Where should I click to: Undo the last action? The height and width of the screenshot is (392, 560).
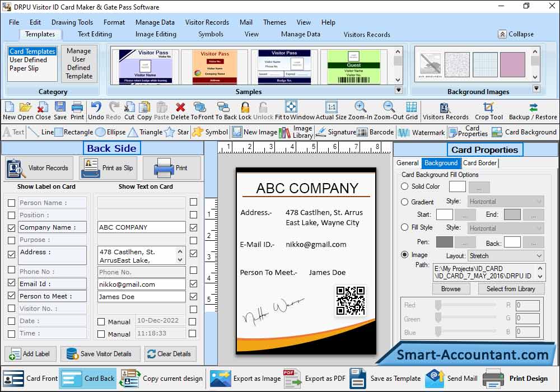click(x=96, y=111)
